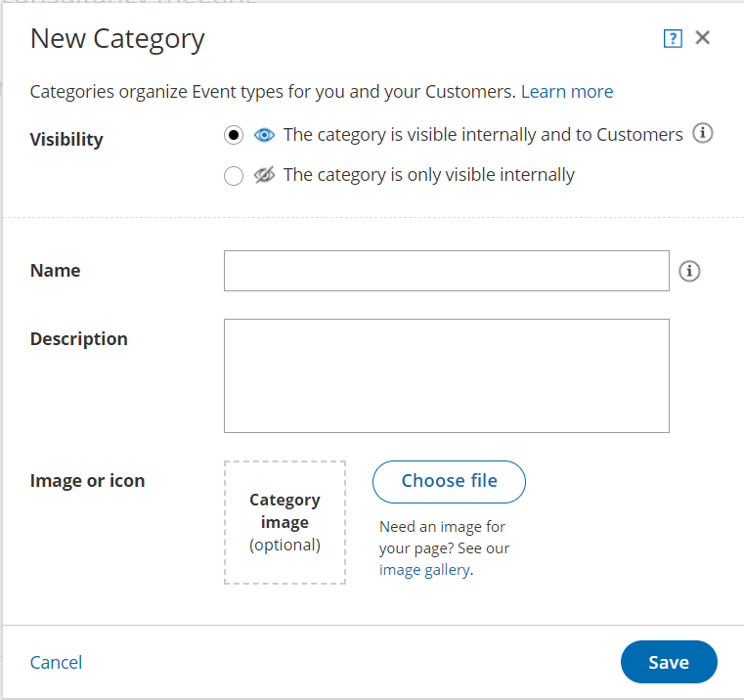Screen dimensions: 744x700
Task: Open the Learn more link
Action: (x=567, y=92)
